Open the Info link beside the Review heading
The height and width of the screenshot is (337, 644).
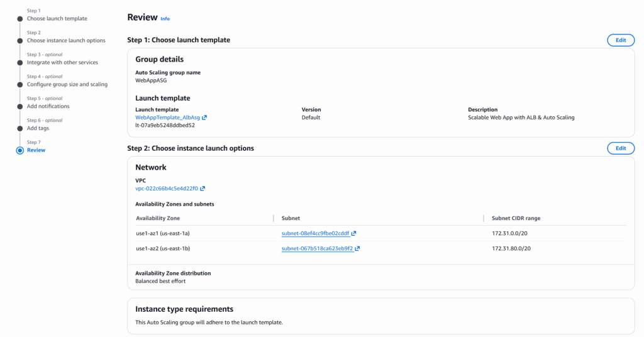point(165,19)
